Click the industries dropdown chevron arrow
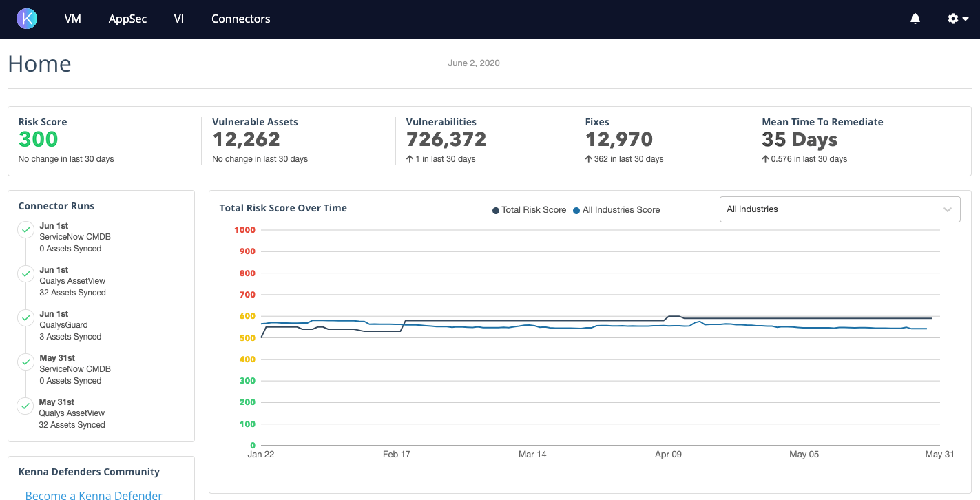This screenshot has width=980, height=500. (948, 209)
